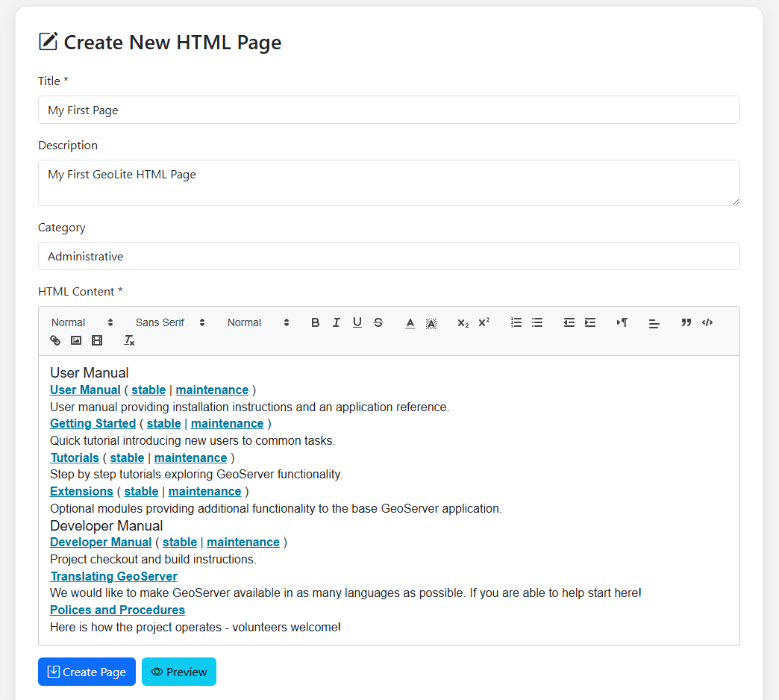Open the font size Normal dropdown
779x700 pixels.
(258, 322)
